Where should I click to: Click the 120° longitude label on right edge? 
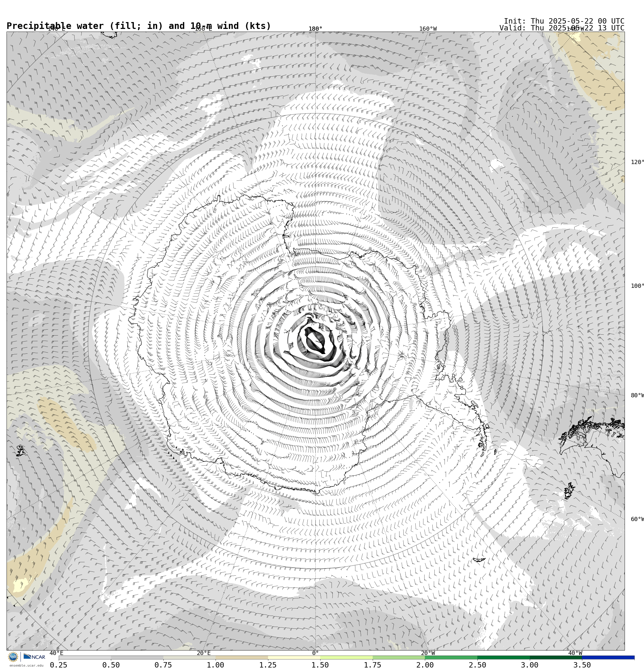pos(637,162)
